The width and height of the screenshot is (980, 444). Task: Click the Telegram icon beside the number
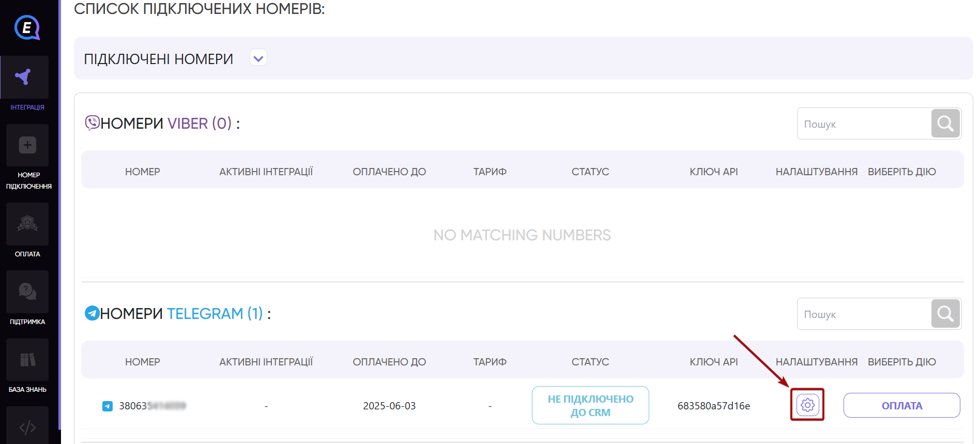pos(108,406)
